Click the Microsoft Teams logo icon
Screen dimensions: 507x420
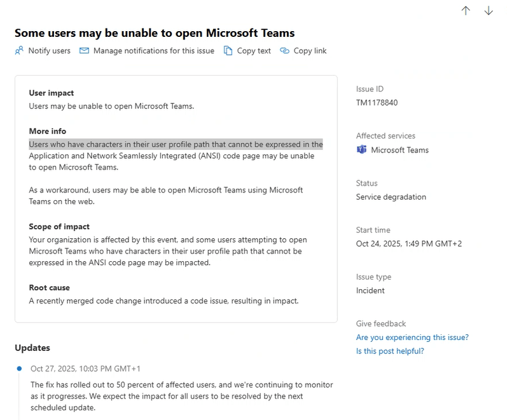(361, 150)
